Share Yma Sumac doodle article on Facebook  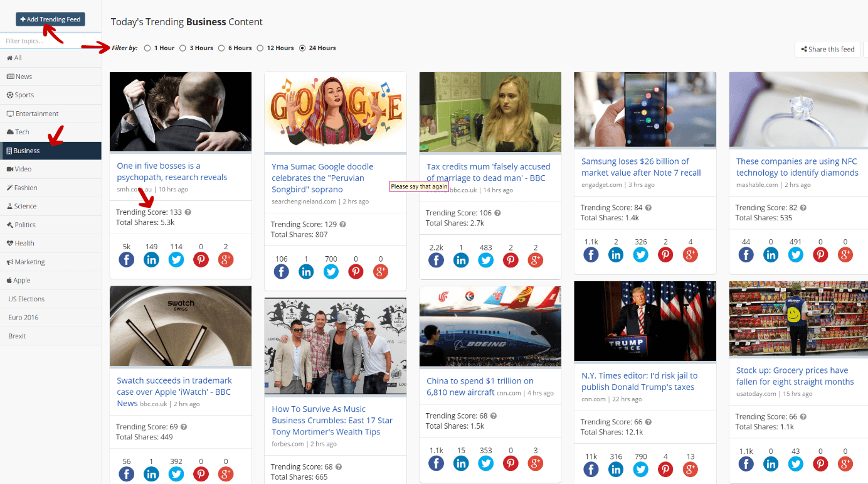[x=282, y=271]
